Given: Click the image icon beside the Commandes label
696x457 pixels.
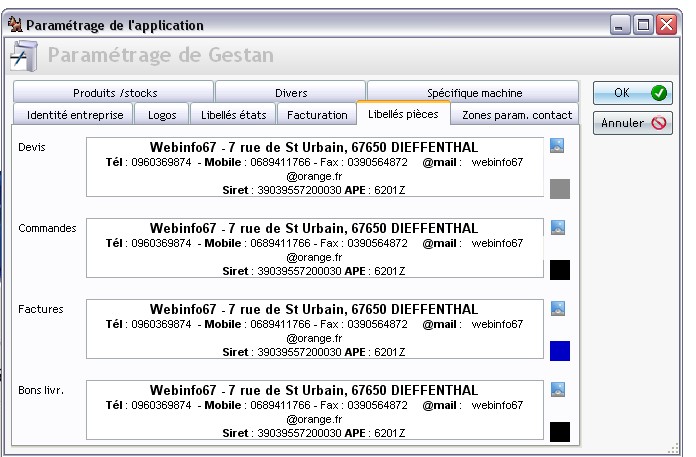Looking at the screenshot, I should (558, 227).
